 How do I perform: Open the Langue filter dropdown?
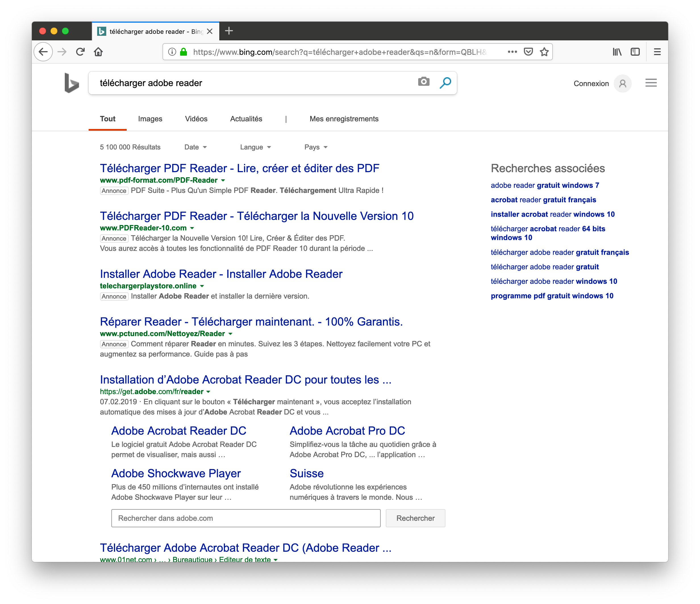click(255, 147)
